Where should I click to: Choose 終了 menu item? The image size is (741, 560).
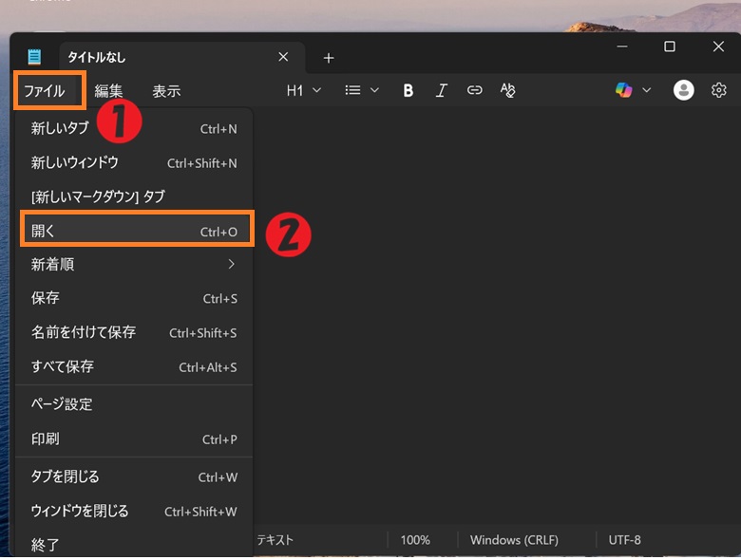point(134,545)
